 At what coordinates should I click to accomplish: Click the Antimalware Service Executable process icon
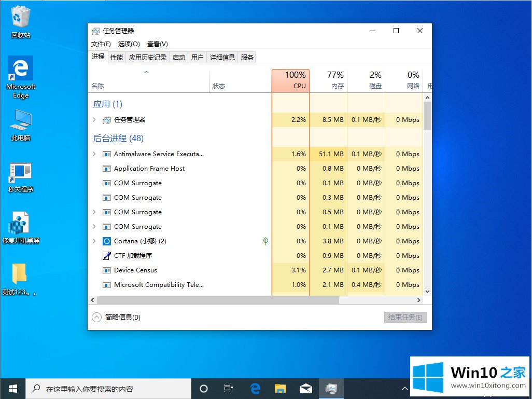point(106,154)
